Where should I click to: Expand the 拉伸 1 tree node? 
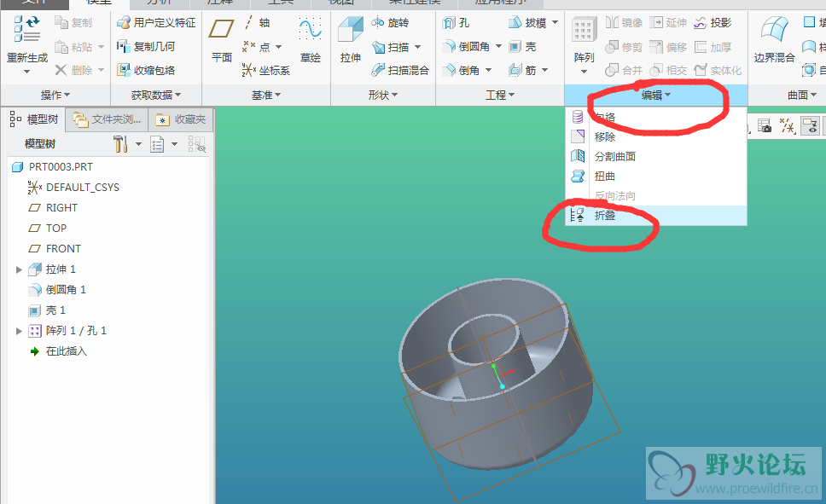coord(19,269)
